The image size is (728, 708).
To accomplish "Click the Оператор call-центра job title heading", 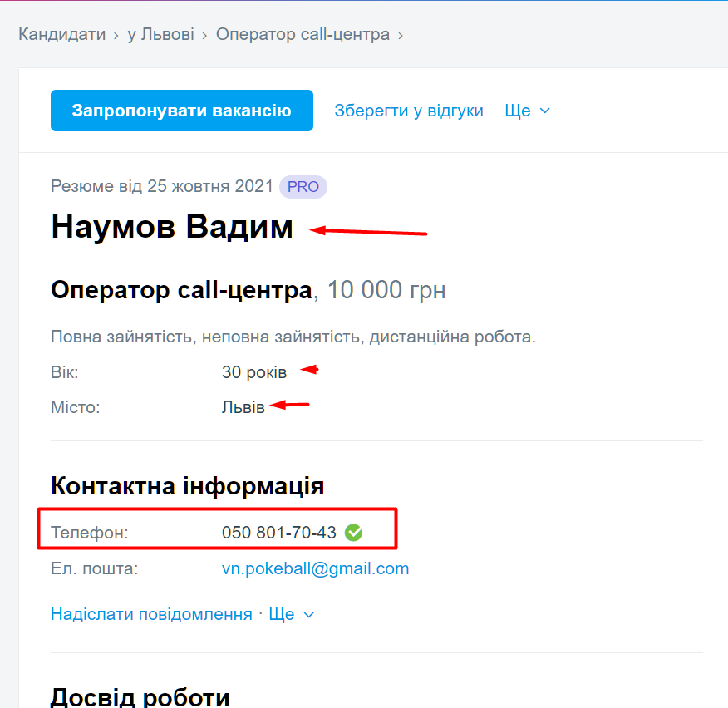I will pos(181,290).
